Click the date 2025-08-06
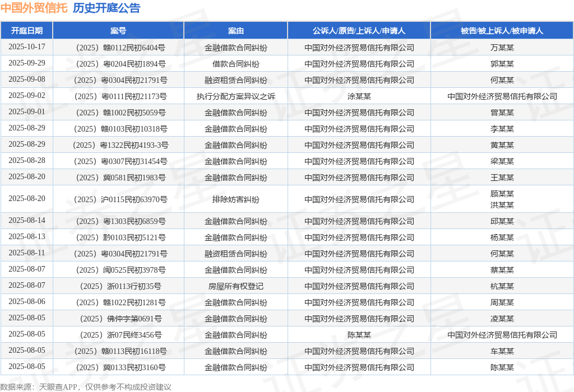 (x=27, y=301)
